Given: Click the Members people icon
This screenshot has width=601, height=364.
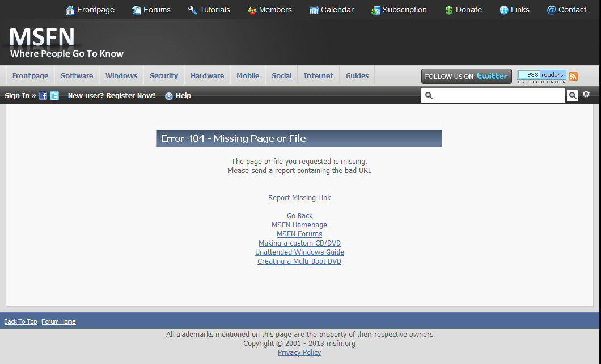Looking at the screenshot, I should pos(252,10).
